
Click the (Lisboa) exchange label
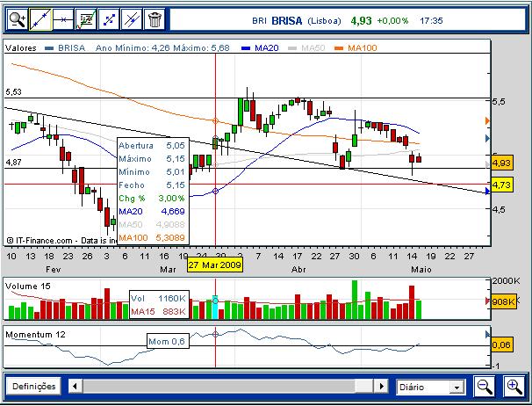(324, 21)
